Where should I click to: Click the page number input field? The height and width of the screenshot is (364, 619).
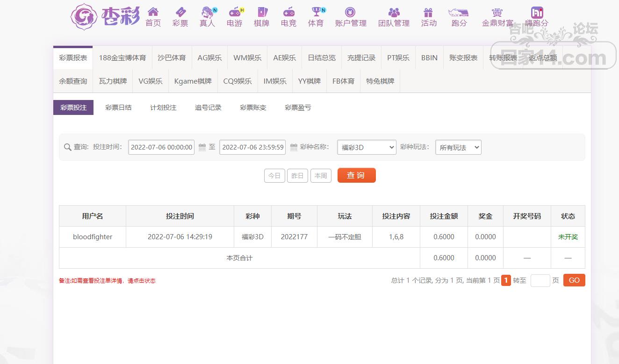(540, 280)
